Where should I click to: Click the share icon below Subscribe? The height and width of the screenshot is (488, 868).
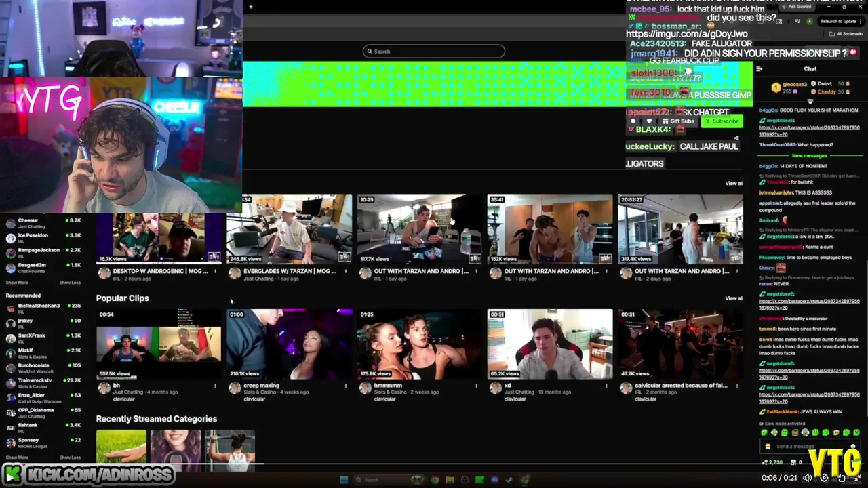coord(736,138)
